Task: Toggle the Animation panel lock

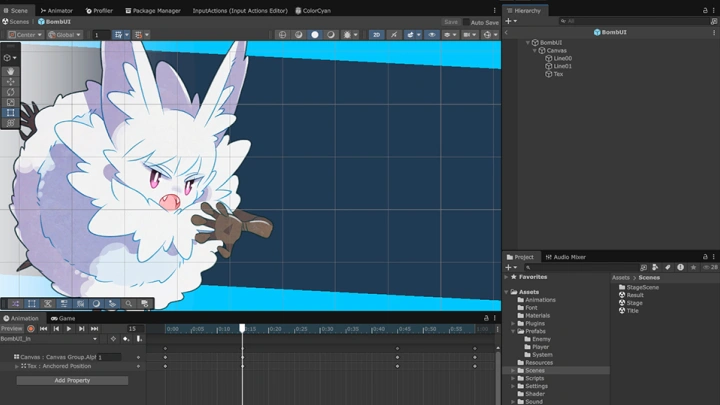Action: [x=486, y=318]
